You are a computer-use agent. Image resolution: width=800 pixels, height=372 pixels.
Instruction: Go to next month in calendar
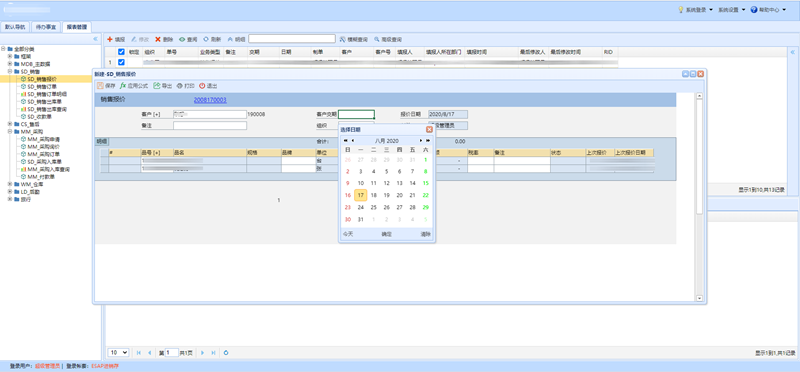coord(421,140)
